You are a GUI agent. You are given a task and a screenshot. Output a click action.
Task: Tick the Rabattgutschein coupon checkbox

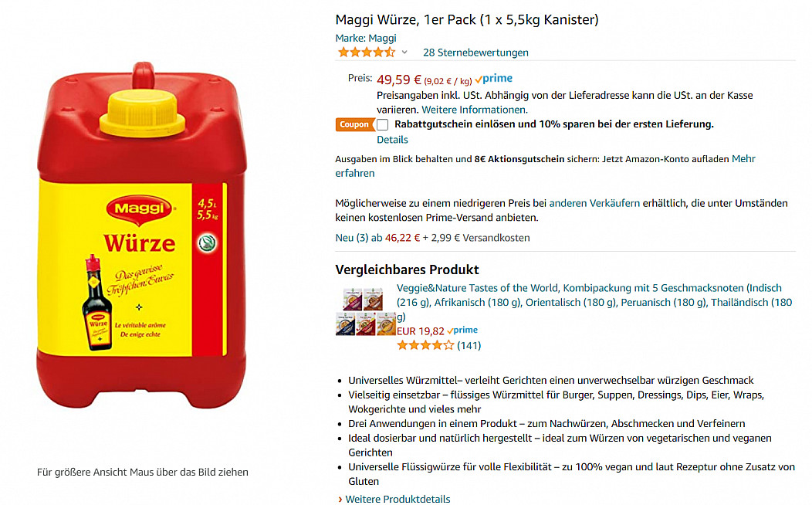coord(382,124)
